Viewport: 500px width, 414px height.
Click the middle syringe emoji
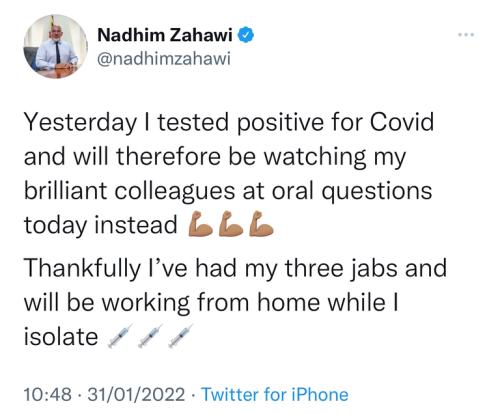(151, 336)
